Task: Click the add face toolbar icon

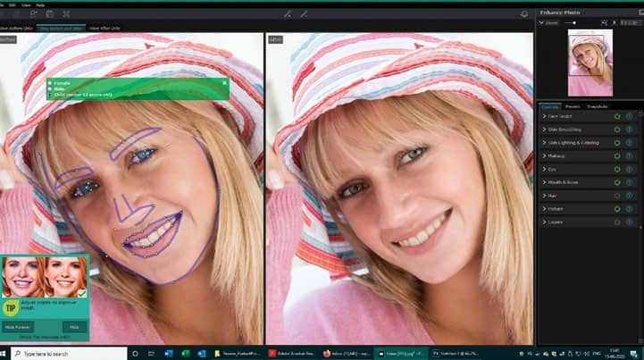Action: (x=33, y=14)
